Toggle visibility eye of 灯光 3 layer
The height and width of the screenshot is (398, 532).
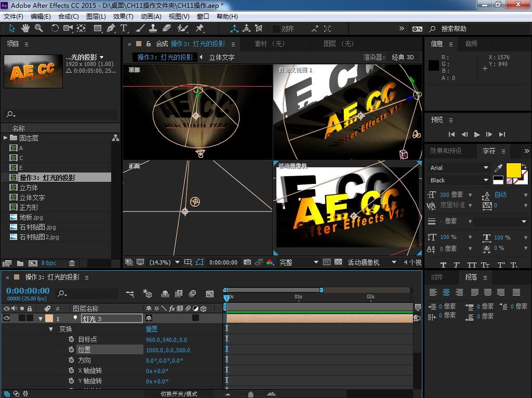(6, 319)
